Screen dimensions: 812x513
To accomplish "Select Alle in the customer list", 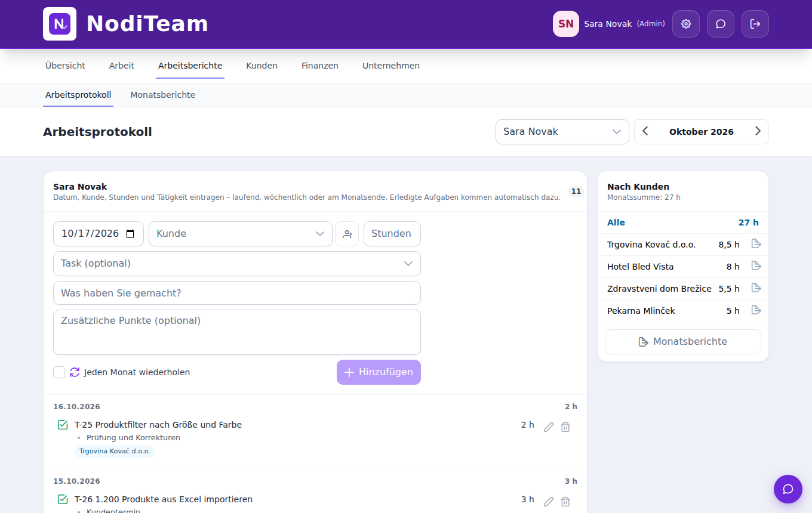I will [683, 222].
